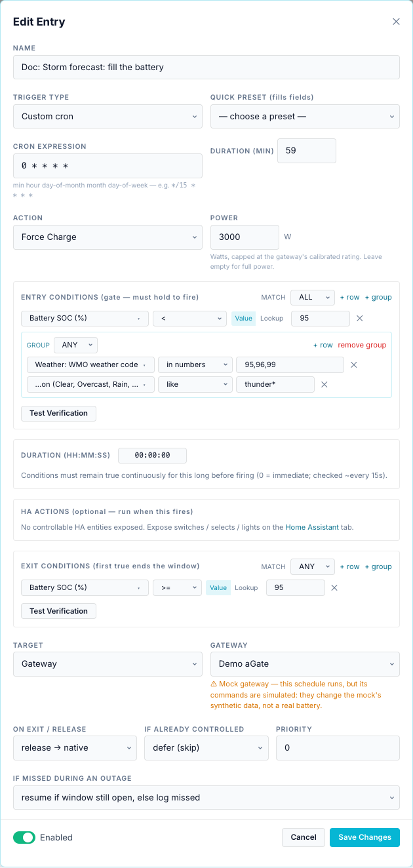Viewport: 413px width, 868px height.
Task: Toggle the Enabled switch
Action: [x=24, y=837]
